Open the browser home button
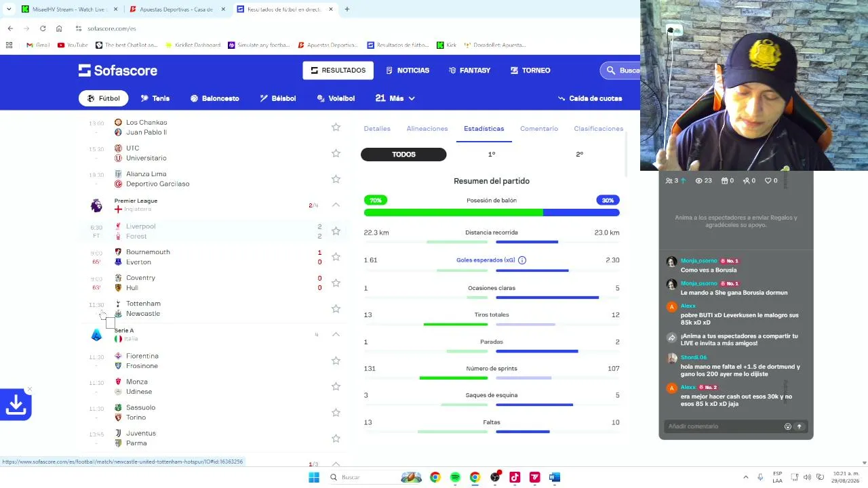The image size is (868, 488). [59, 28]
